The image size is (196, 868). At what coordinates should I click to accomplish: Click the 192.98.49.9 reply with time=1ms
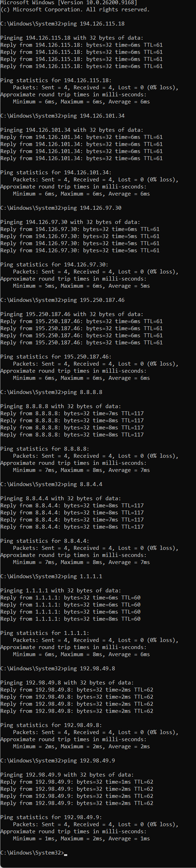(77, 782)
